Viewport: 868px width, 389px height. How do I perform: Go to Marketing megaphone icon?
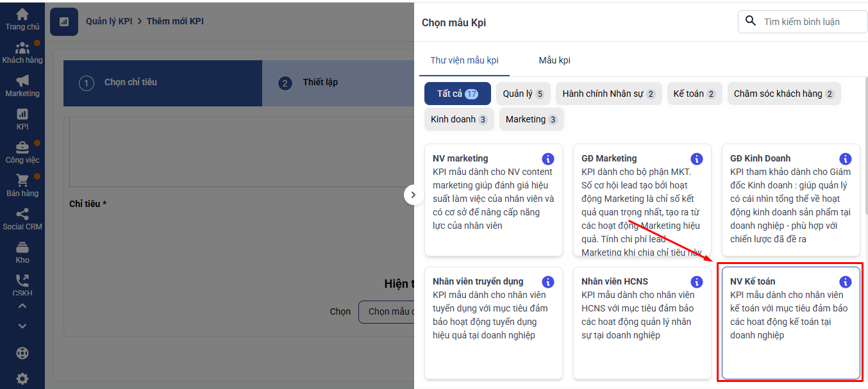click(x=22, y=81)
